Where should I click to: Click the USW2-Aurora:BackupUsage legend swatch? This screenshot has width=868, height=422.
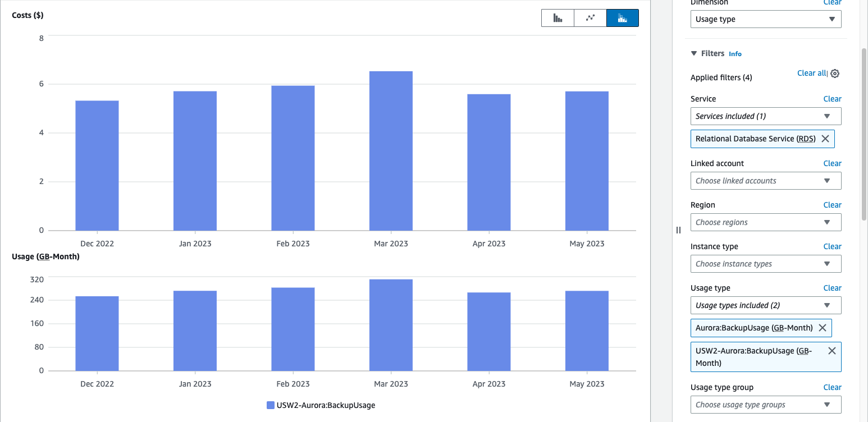[270, 405]
